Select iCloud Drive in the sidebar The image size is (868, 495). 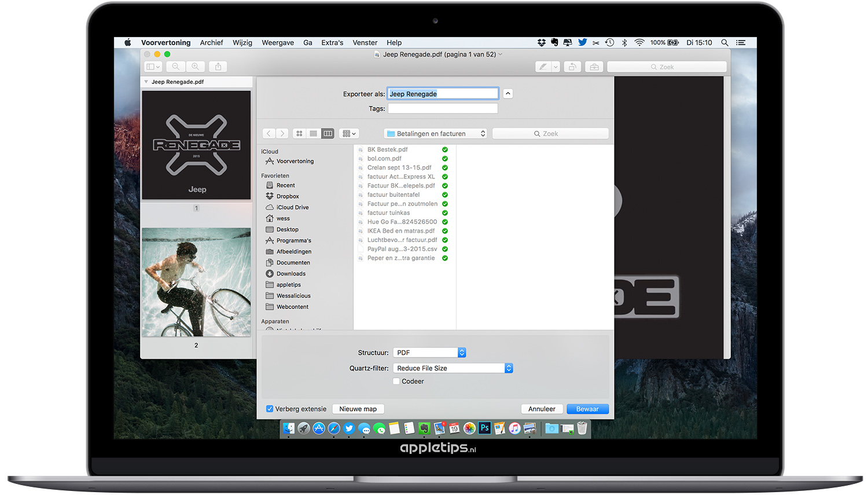pyautogui.click(x=292, y=207)
